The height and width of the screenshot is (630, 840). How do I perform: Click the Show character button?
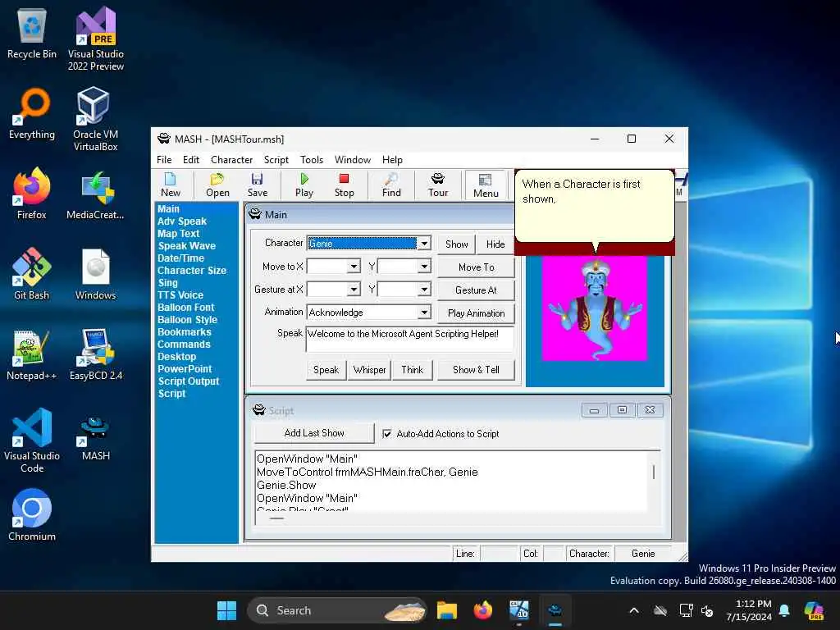(456, 244)
